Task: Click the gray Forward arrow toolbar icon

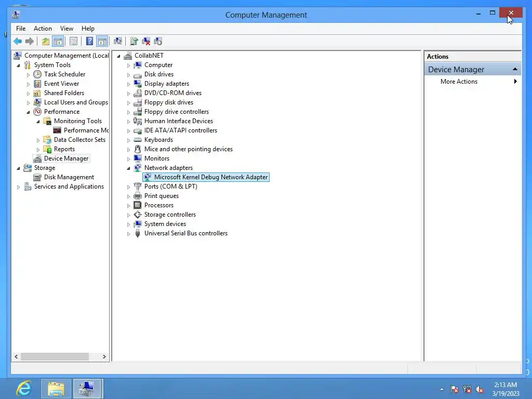Action: [x=30, y=42]
